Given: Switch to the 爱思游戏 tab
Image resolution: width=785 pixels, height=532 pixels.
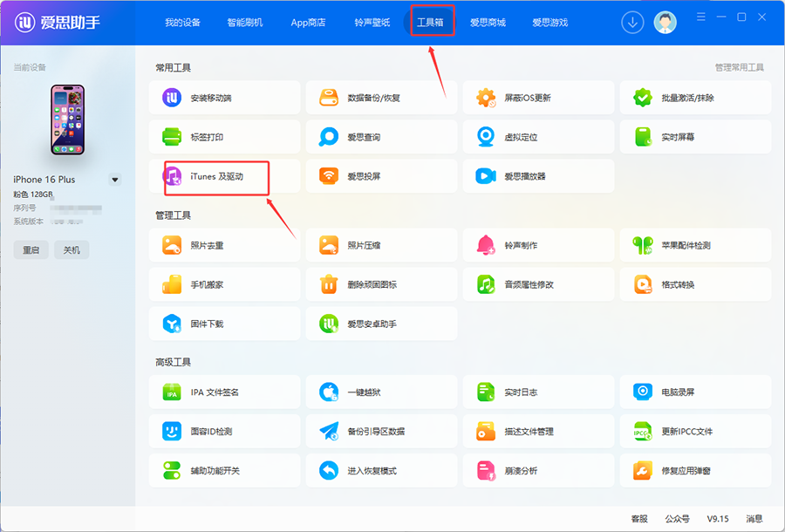Looking at the screenshot, I should click(549, 23).
